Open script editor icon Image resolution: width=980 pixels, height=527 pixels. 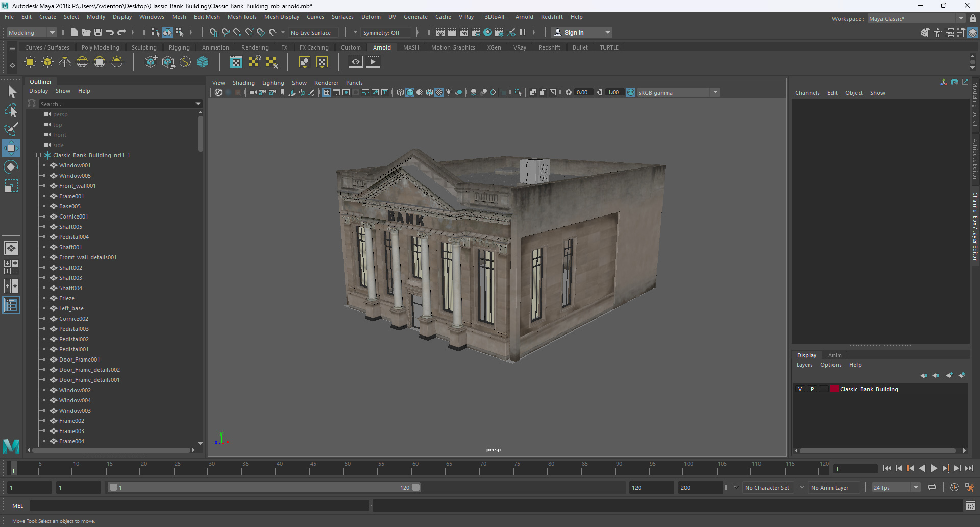pos(970,506)
